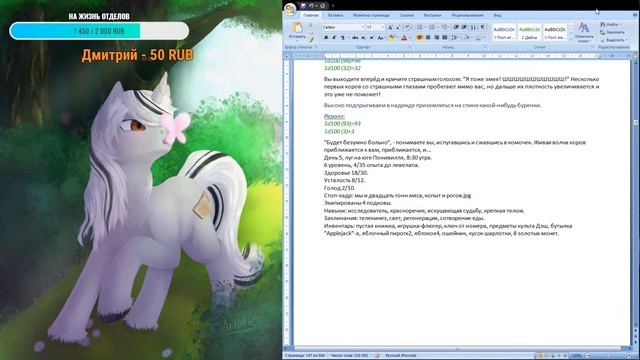Image resolution: width=640 pixels, height=360 pixels.
Task: Click Format Painter brush icon
Action: pos(311,40)
